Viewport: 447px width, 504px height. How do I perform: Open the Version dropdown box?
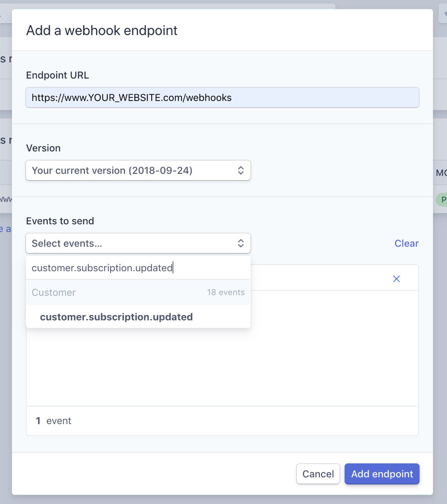(x=131, y=170)
